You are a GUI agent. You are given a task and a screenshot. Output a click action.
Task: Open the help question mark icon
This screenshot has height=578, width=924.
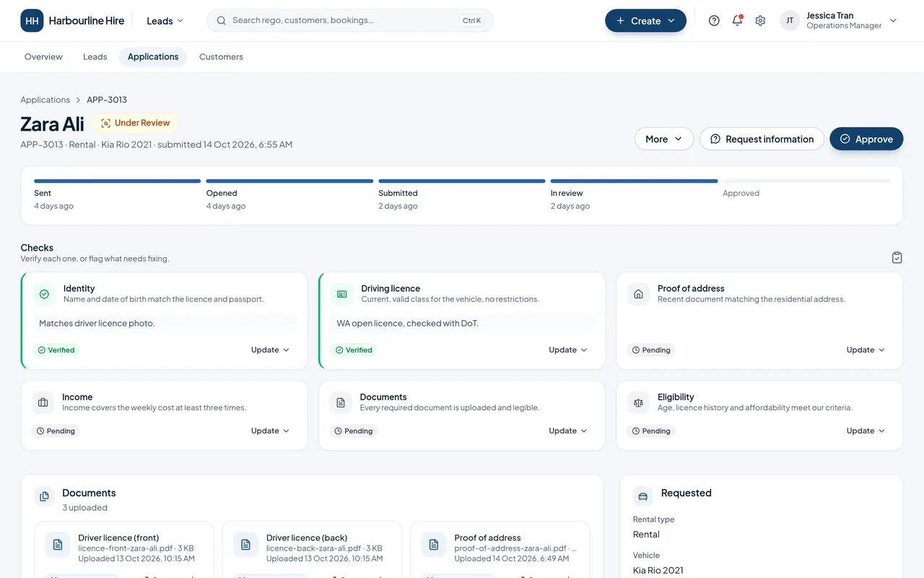(714, 21)
